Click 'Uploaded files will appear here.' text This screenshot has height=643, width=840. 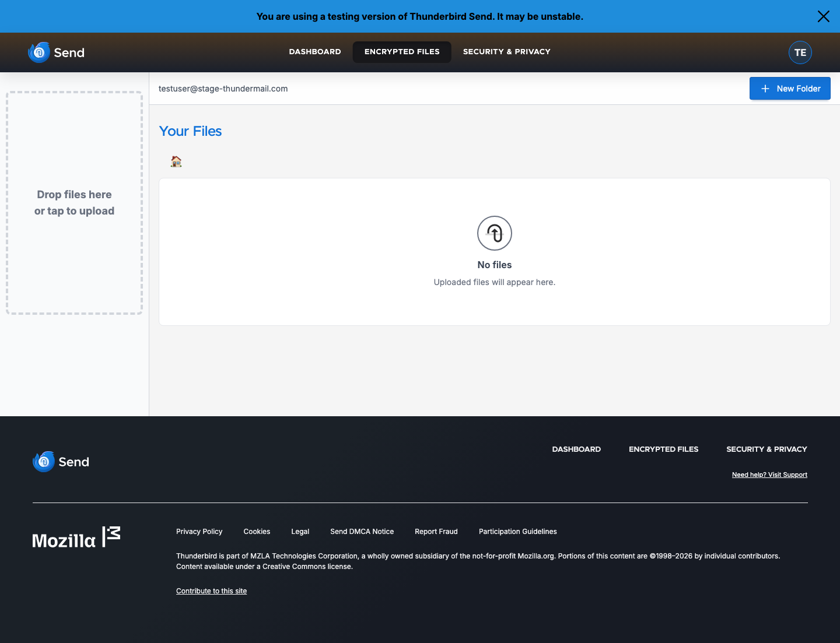495,282
